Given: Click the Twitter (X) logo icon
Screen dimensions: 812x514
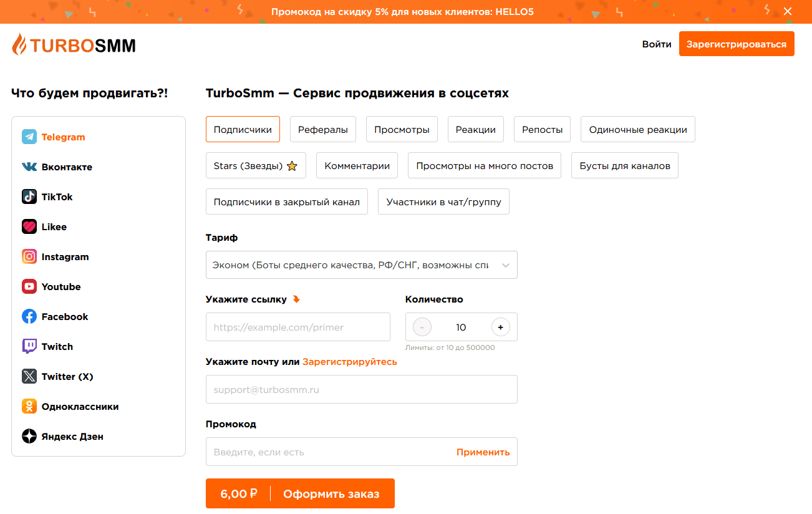Looking at the screenshot, I should [x=29, y=377].
